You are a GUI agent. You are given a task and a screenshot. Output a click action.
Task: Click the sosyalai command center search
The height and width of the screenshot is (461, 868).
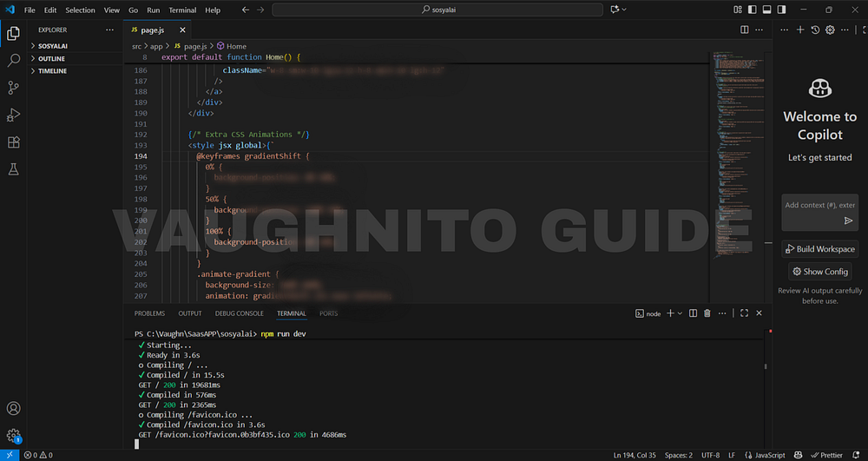point(437,10)
